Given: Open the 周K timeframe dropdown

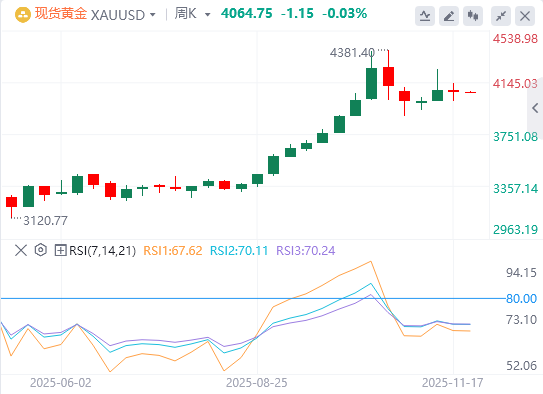Looking at the screenshot, I should 193,14.
